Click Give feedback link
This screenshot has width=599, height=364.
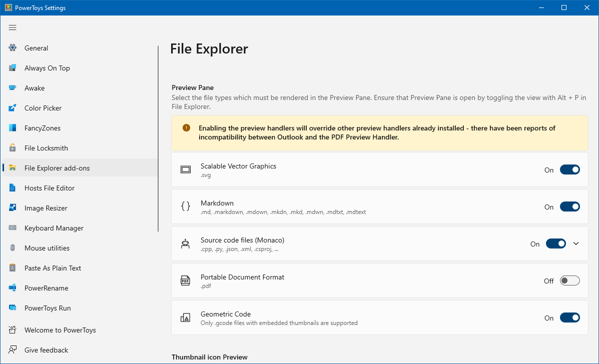click(46, 350)
